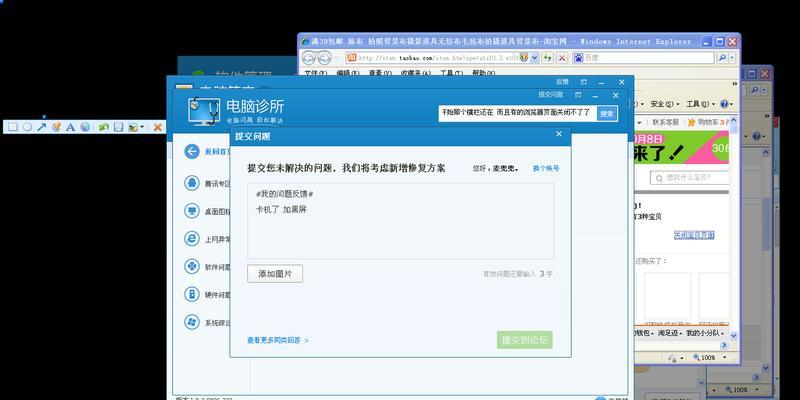Click inside the problem feedback text area

[x=401, y=221]
